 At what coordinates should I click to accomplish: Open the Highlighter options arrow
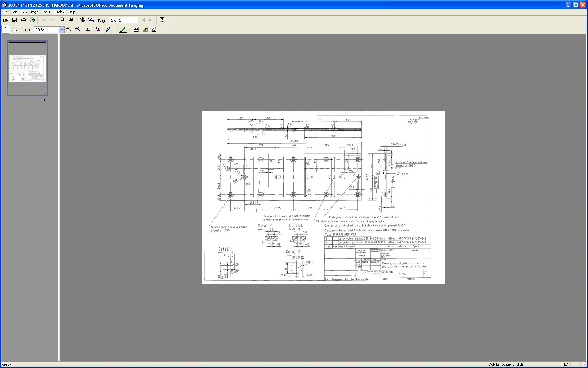(x=130, y=29)
